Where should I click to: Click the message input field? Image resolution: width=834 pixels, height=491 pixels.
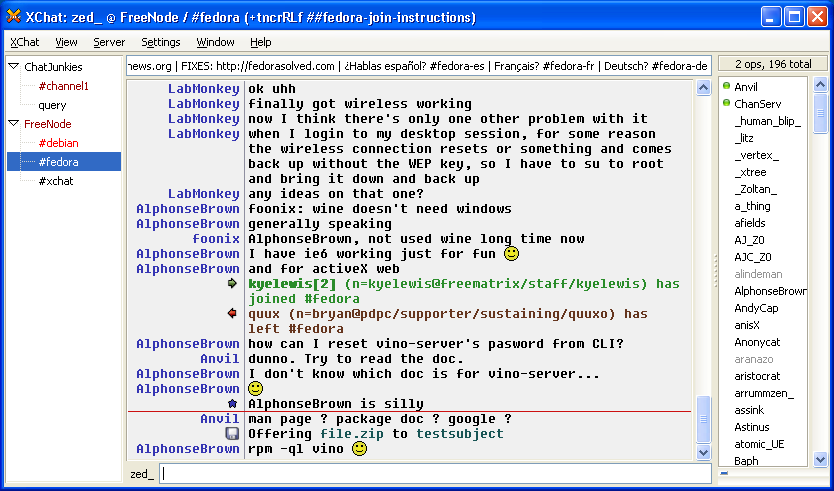[435, 474]
